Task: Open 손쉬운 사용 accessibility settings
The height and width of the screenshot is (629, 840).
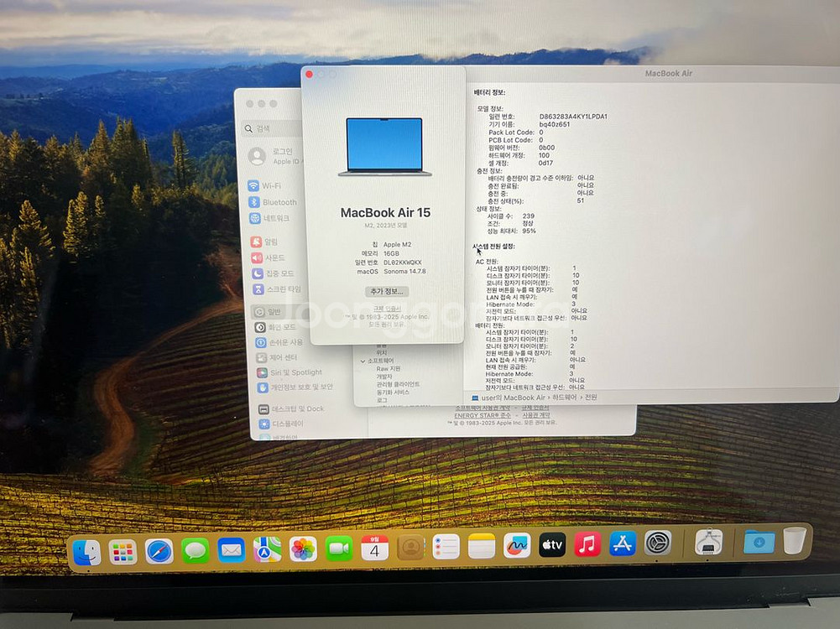Action: 279,342
